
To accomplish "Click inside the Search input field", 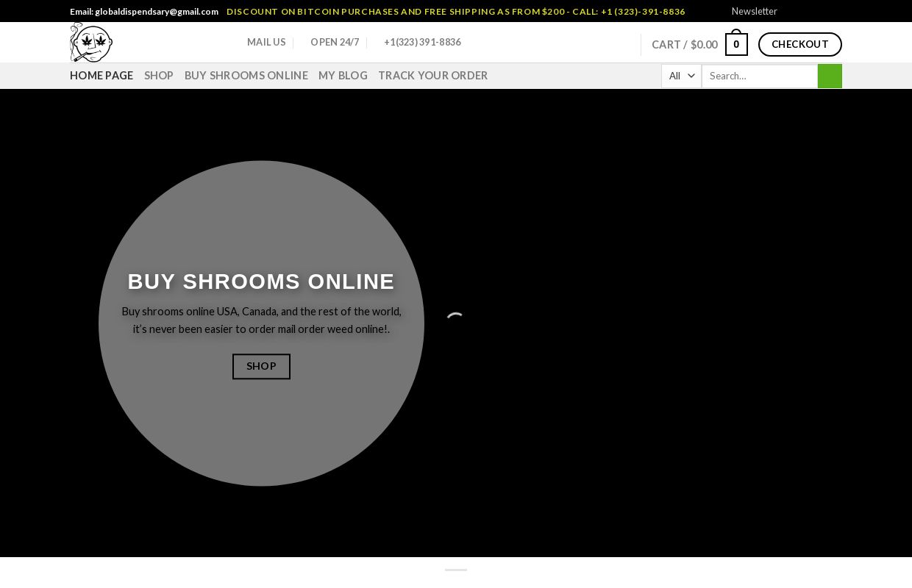I will coord(758,76).
